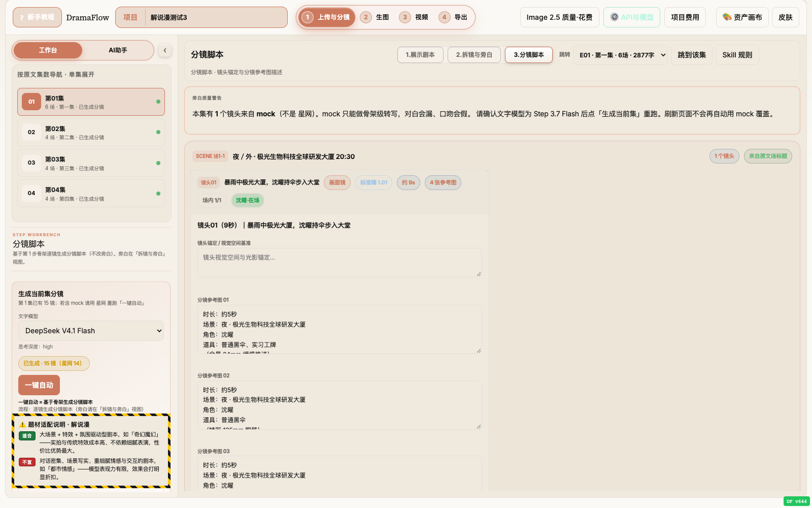
Task: Go to step 4 导出
Action: [x=453, y=17]
